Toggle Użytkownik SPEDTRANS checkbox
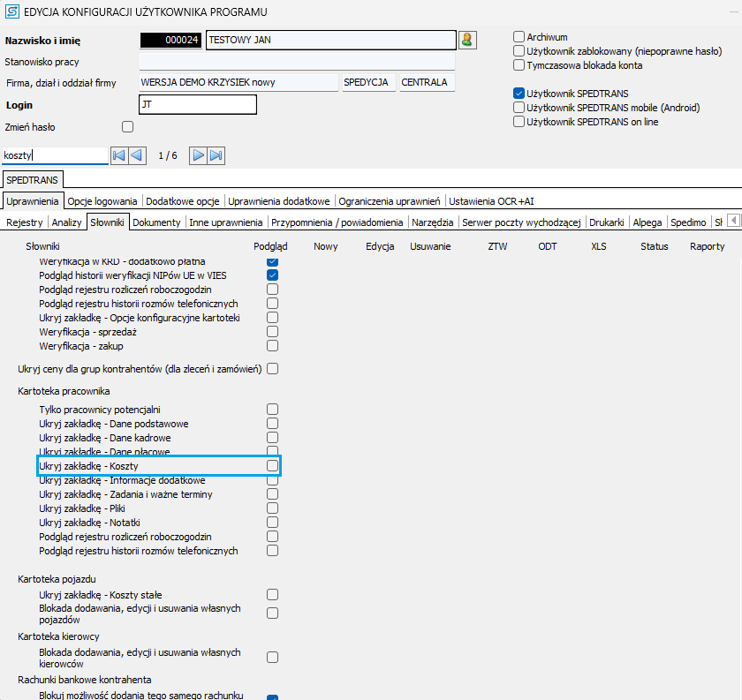This screenshot has height=700, width=742. click(x=519, y=93)
